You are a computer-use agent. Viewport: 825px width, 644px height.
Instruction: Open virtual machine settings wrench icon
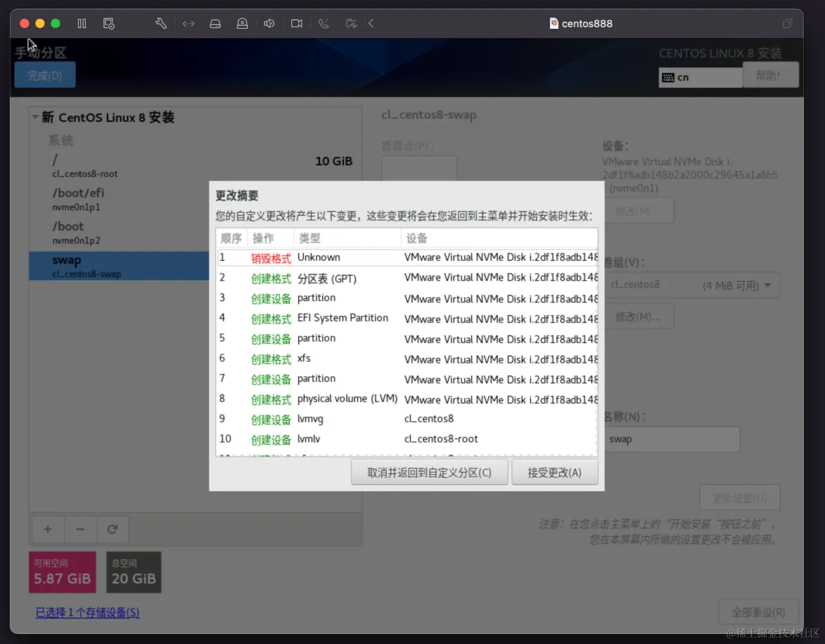(161, 24)
